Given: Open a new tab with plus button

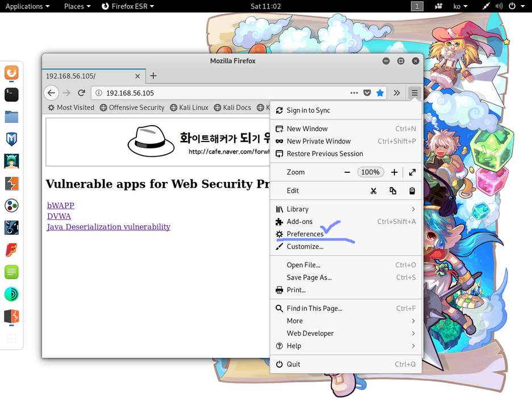Looking at the screenshot, I should [153, 76].
